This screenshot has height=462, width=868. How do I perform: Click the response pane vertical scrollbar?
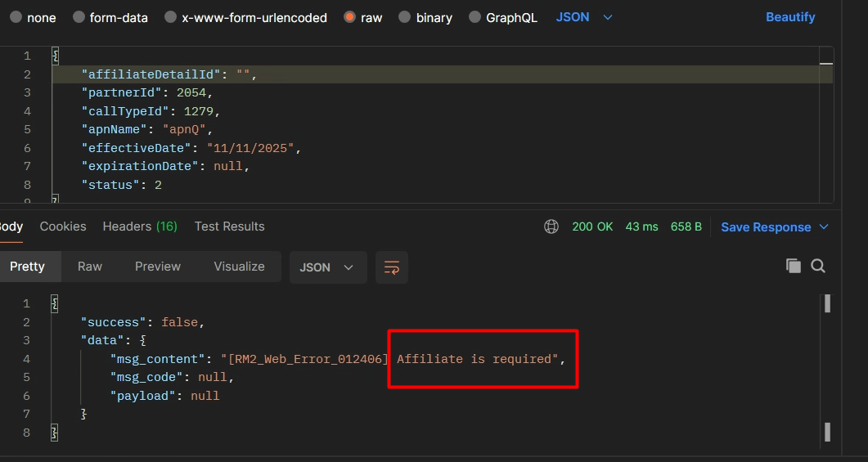point(827,368)
